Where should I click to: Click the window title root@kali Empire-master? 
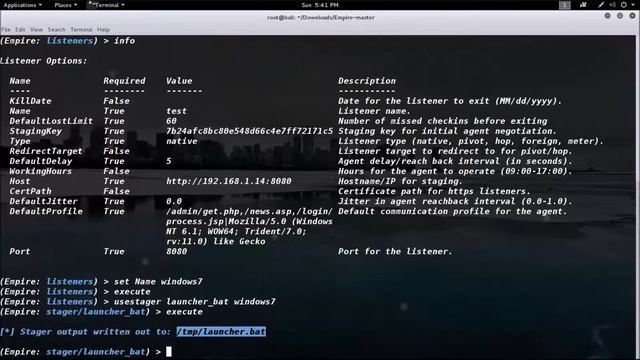[x=320, y=17]
